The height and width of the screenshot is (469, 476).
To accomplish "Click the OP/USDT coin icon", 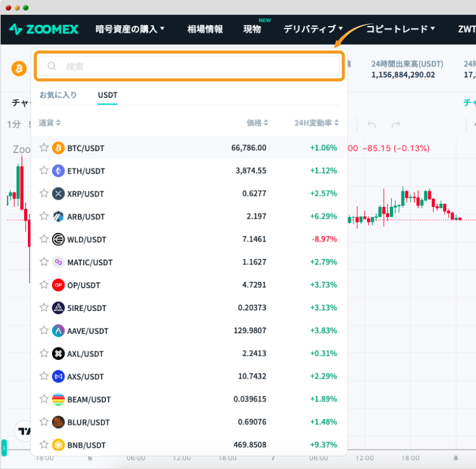I will [x=58, y=285].
